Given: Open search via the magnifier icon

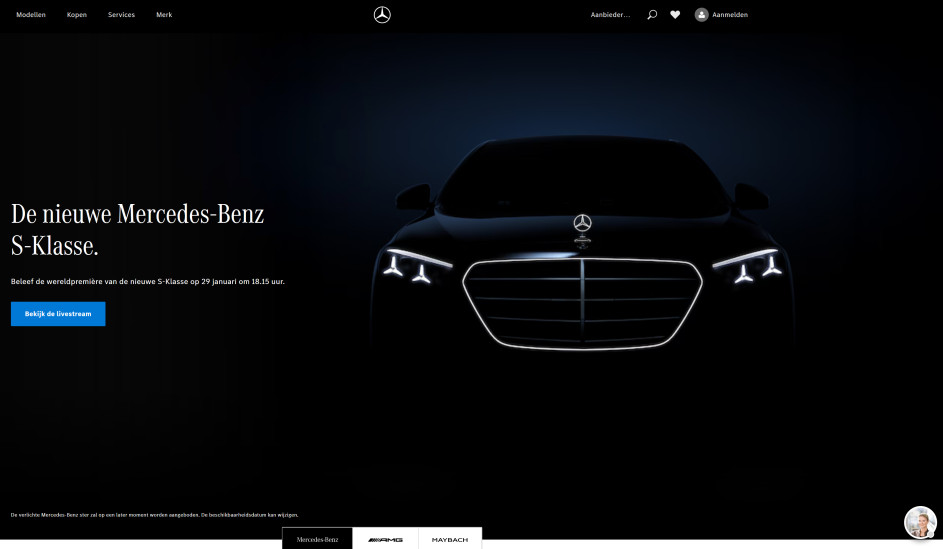Looking at the screenshot, I should point(652,15).
